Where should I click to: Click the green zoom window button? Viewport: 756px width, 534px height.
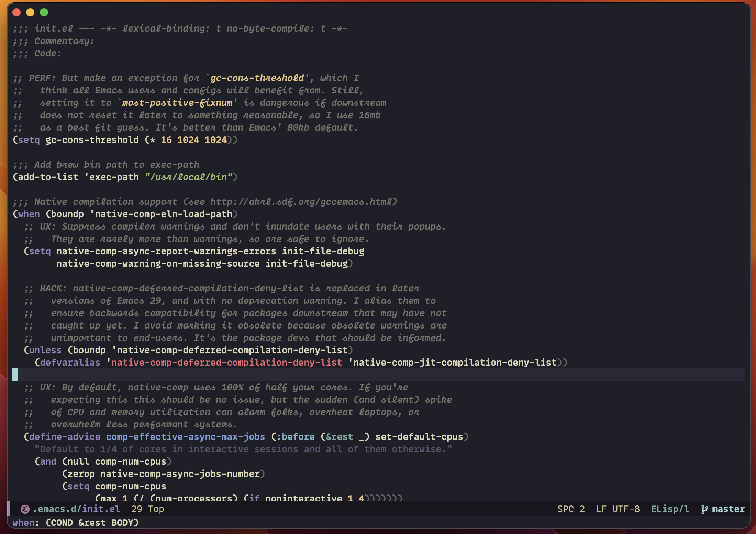pos(44,13)
